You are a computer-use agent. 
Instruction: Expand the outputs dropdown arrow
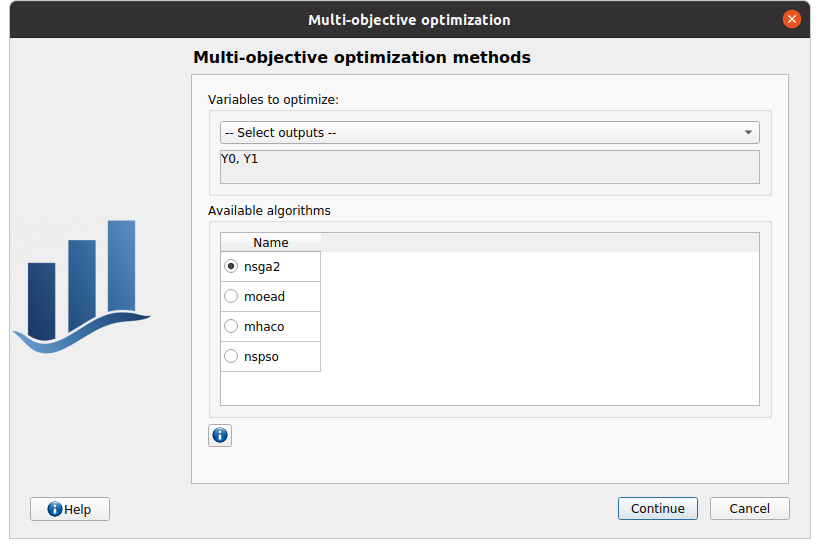pyautogui.click(x=748, y=132)
